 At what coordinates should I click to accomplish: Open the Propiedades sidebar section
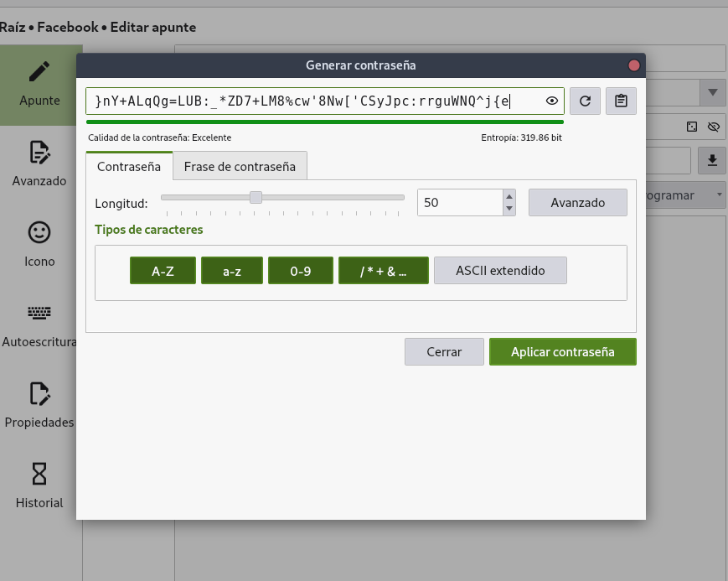(39, 406)
